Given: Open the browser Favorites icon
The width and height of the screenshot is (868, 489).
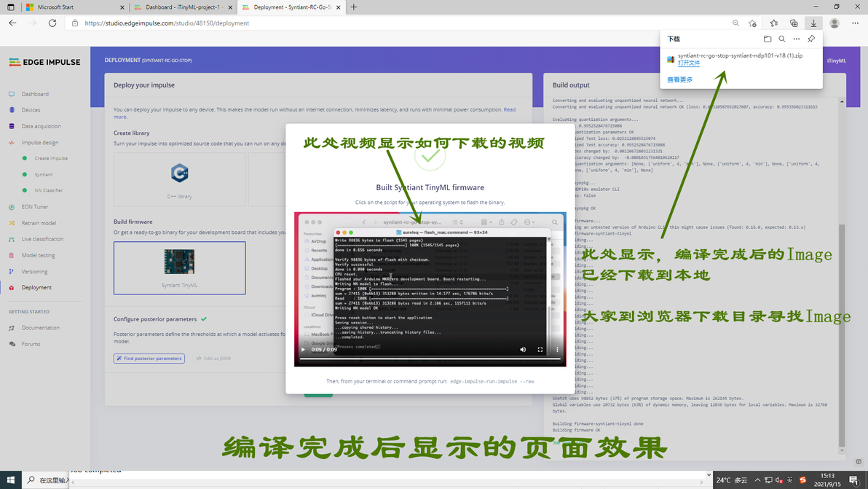Looking at the screenshot, I should [x=774, y=23].
